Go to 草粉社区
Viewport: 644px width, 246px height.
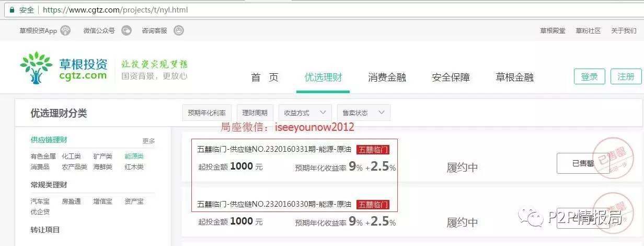point(588,31)
